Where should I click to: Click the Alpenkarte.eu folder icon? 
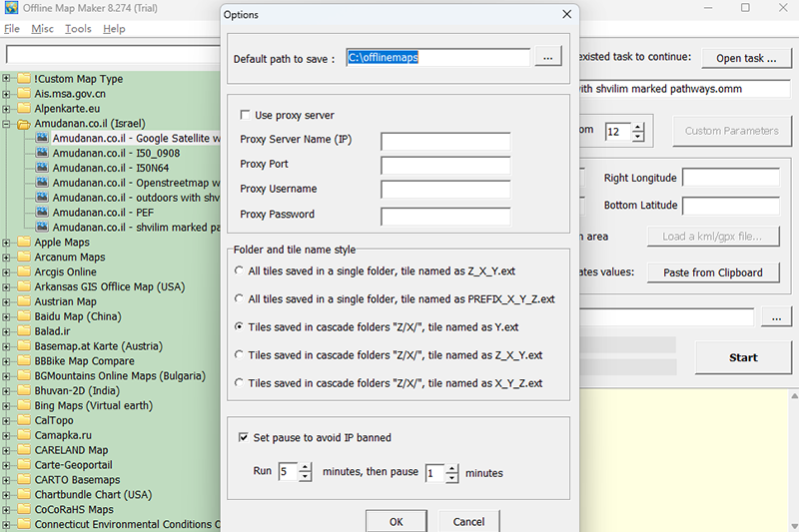click(23, 109)
